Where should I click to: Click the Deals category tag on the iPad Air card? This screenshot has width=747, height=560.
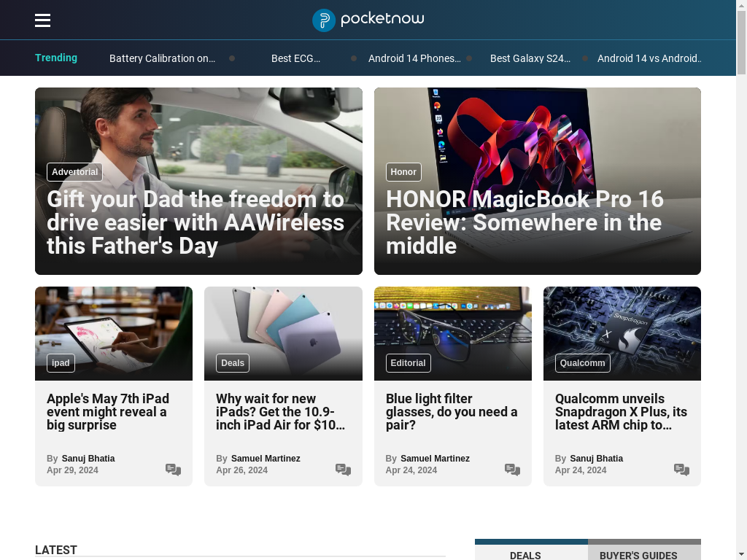point(233,363)
